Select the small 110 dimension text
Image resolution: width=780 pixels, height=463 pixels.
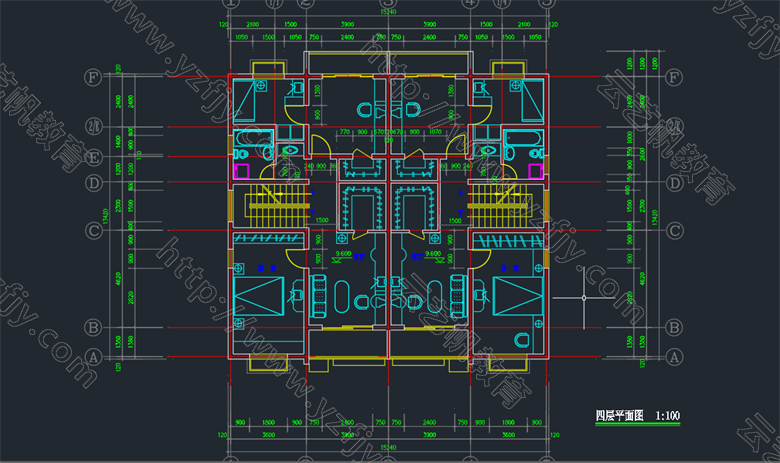tap(140, 155)
